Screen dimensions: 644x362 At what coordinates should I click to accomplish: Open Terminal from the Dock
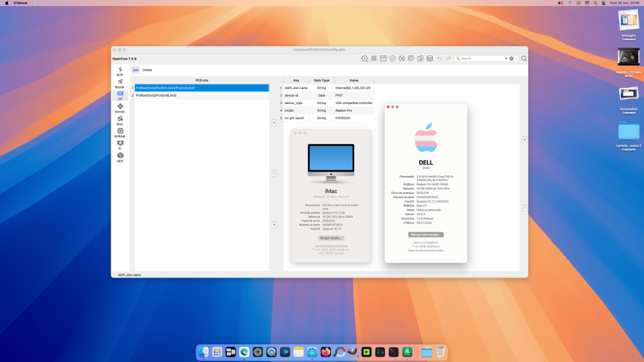(x=394, y=352)
